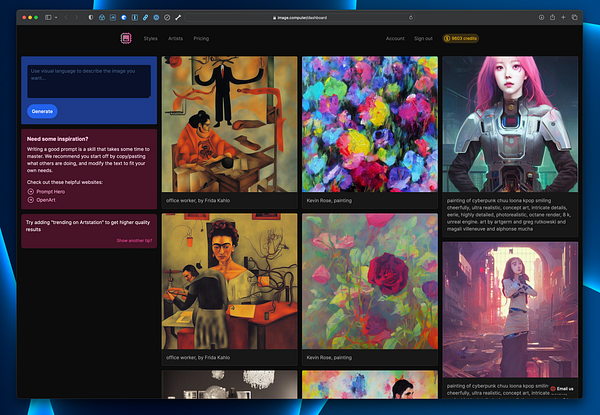Open the Pricing page

pyautogui.click(x=201, y=39)
